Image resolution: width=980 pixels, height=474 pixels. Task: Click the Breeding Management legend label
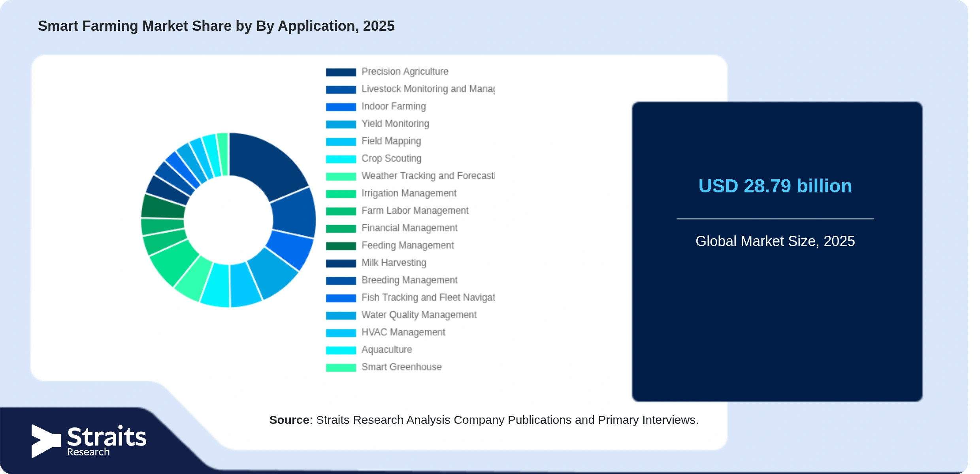pos(409,280)
